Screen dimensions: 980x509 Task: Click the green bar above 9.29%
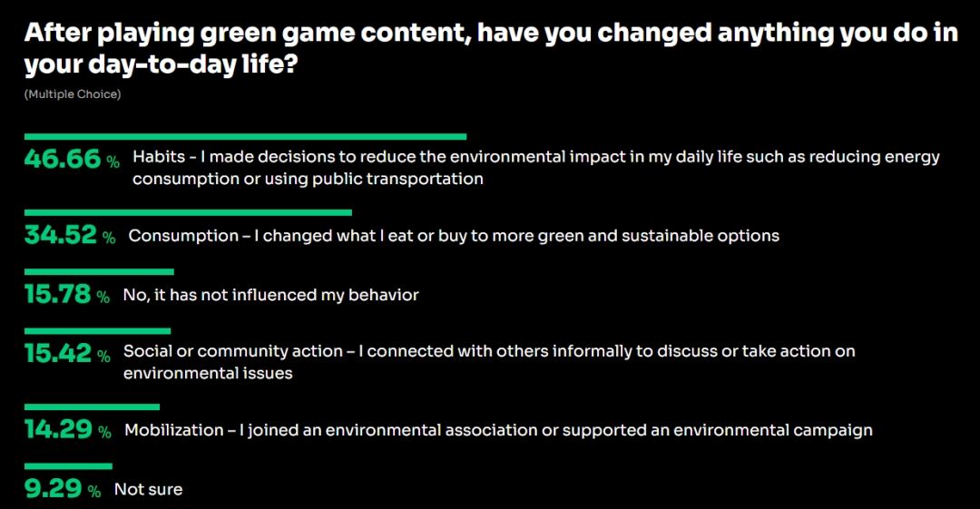tap(68, 466)
